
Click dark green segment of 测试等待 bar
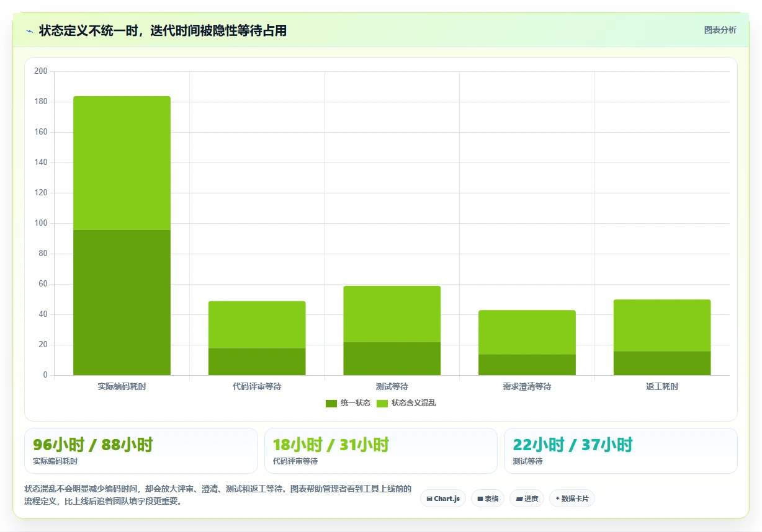click(392, 358)
